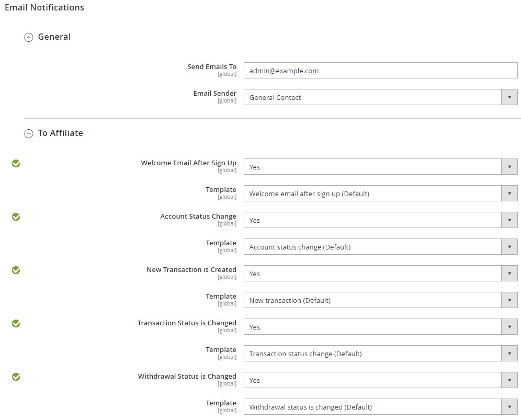Open the New Transaction is Created dropdown
This screenshot has width=521, height=420.
click(380, 274)
